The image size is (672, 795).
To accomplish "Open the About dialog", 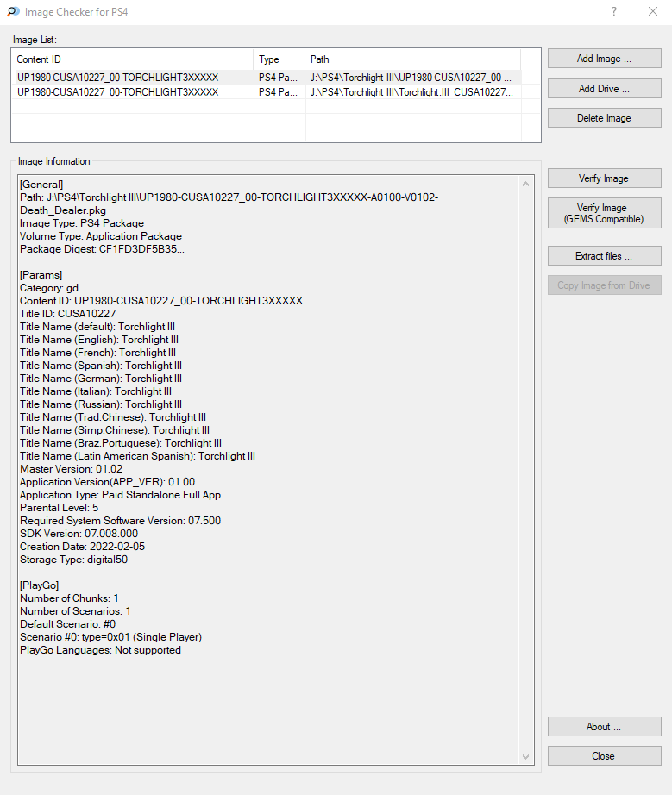I will click(x=604, y=727).
